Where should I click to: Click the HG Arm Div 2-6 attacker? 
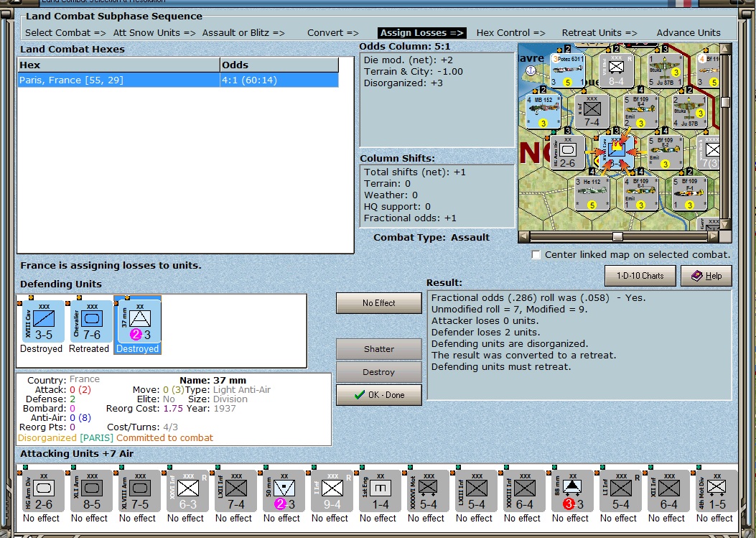[x=43, y=491]
